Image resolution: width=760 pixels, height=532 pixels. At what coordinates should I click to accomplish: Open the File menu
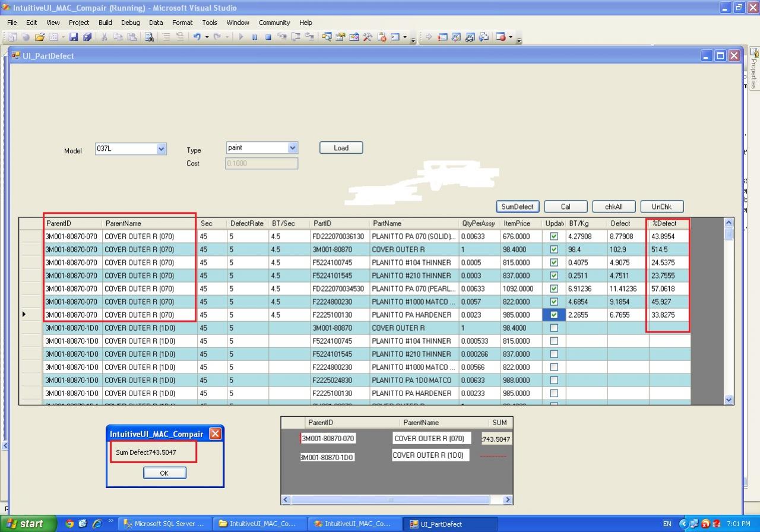pos(12,23)
